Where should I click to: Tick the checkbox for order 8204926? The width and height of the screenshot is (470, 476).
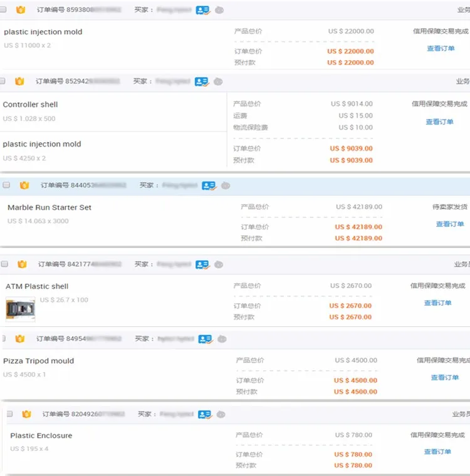point(10,414)
